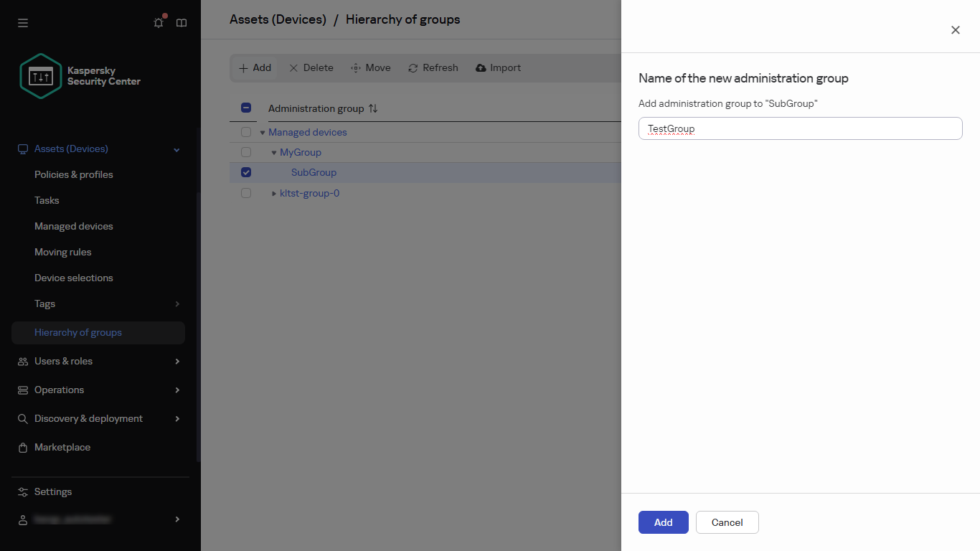
Task: Open the notifications bell icon
Action: pyautogui.click(x=159, y=23)
